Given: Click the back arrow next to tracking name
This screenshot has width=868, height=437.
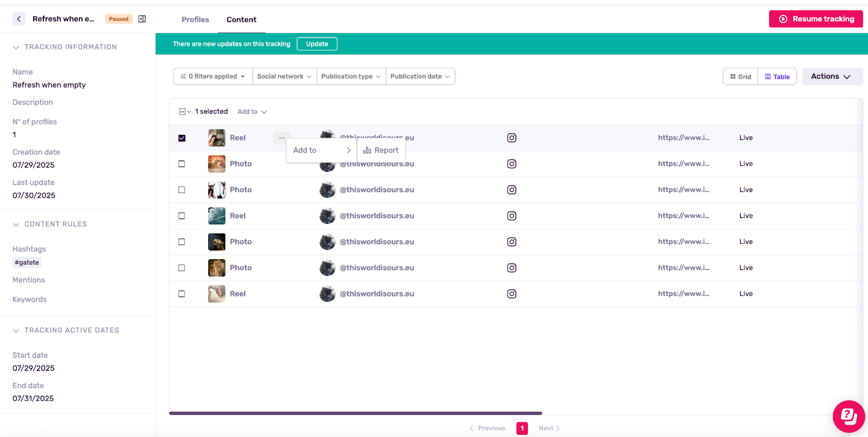Looking at the screenshot, I should (19, 19).
